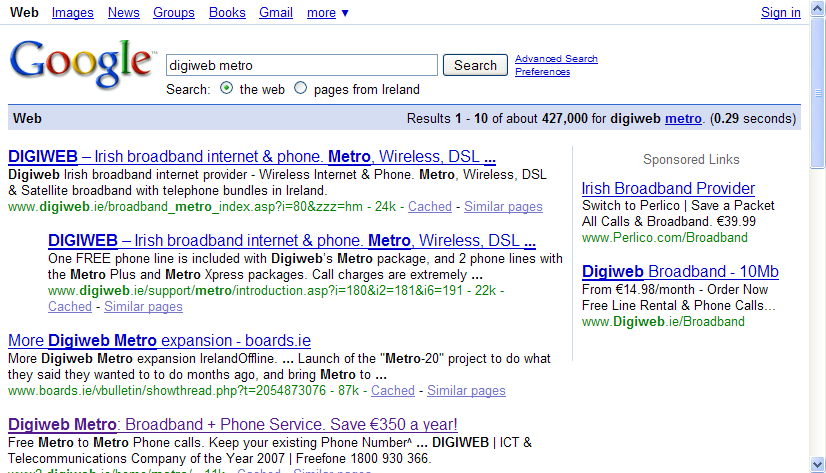Click the Sign in link
The height and width of the screenshot is (473, 826).
coord(781,12)
